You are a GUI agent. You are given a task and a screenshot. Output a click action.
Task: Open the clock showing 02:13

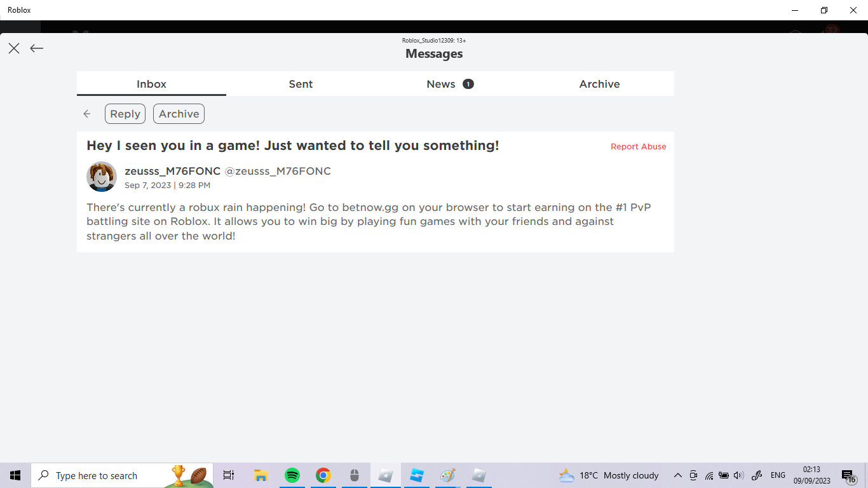(811, 475)
